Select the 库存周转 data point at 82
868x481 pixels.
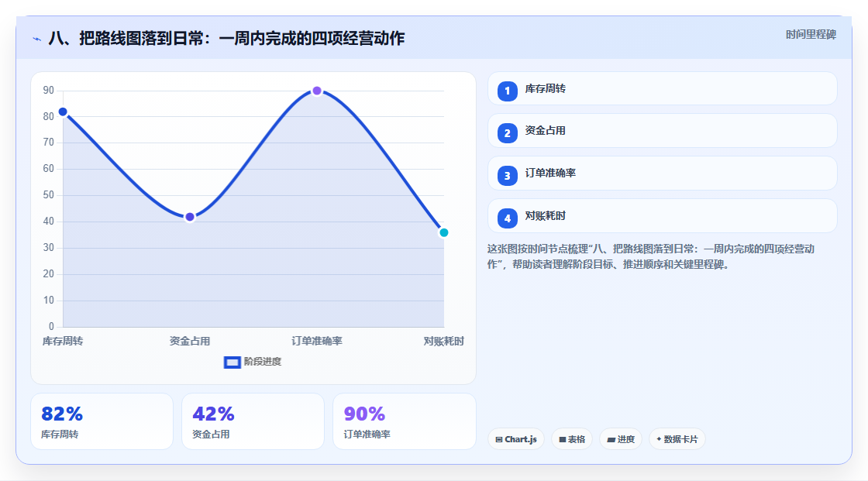[63, 112]
